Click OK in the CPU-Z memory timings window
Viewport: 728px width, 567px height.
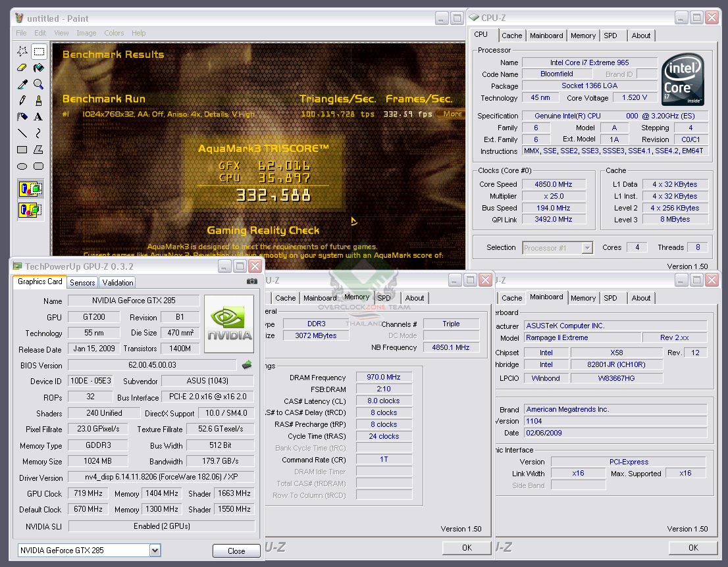point(467,548)
